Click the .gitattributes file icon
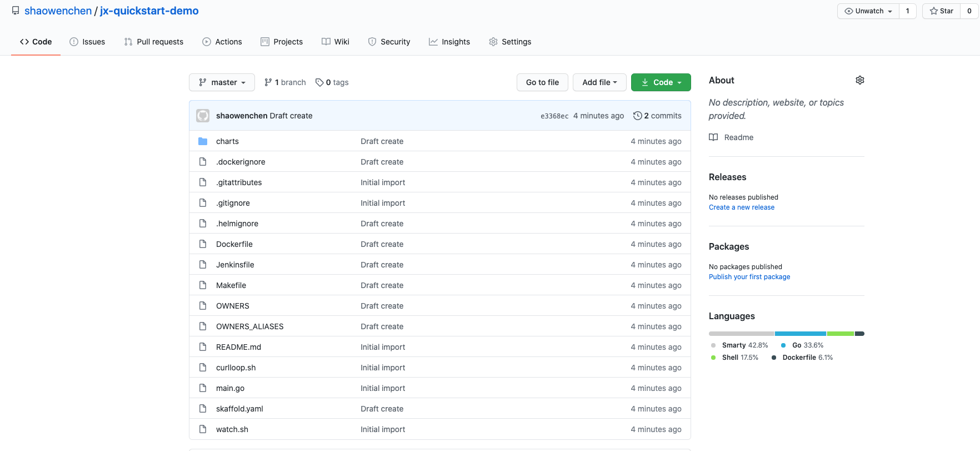This screenshot has height=451, width=980. pyautogui.click(x=203, y=182)
